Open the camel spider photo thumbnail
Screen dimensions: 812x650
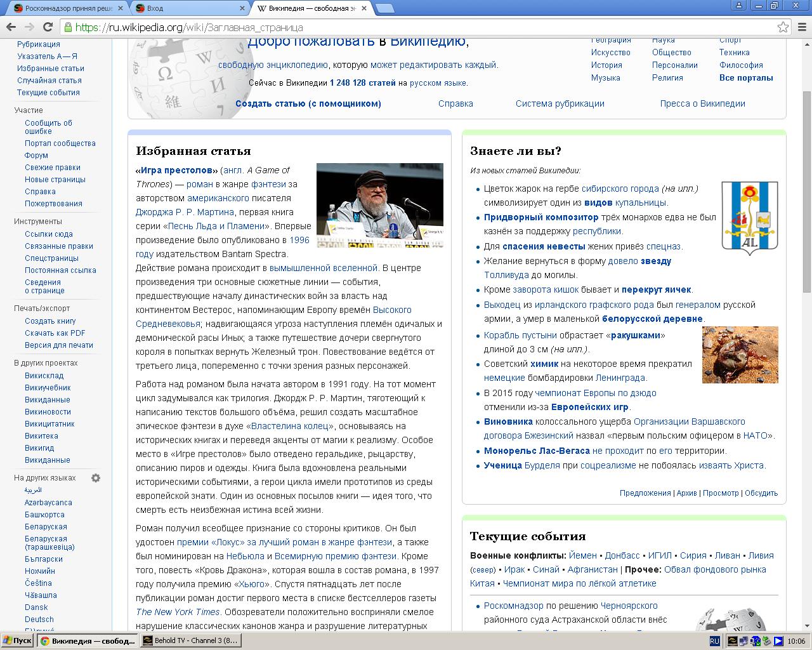click(x=740, y=355)
